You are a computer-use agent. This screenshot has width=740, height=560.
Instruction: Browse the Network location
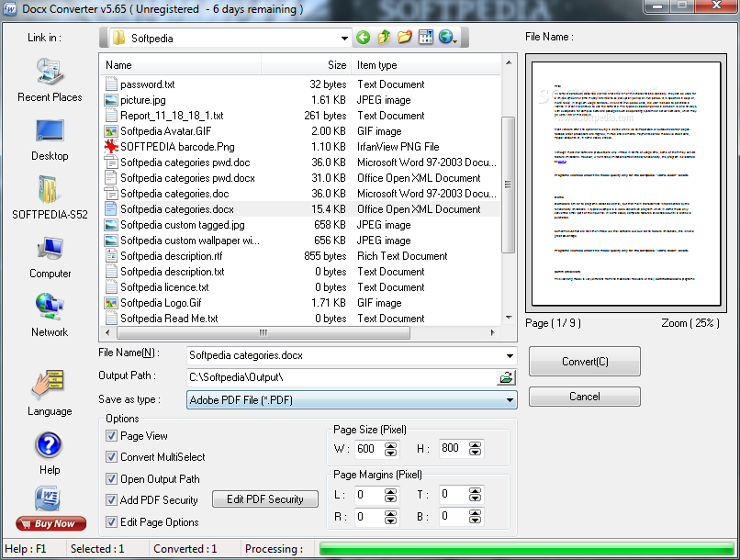(50, 315)
